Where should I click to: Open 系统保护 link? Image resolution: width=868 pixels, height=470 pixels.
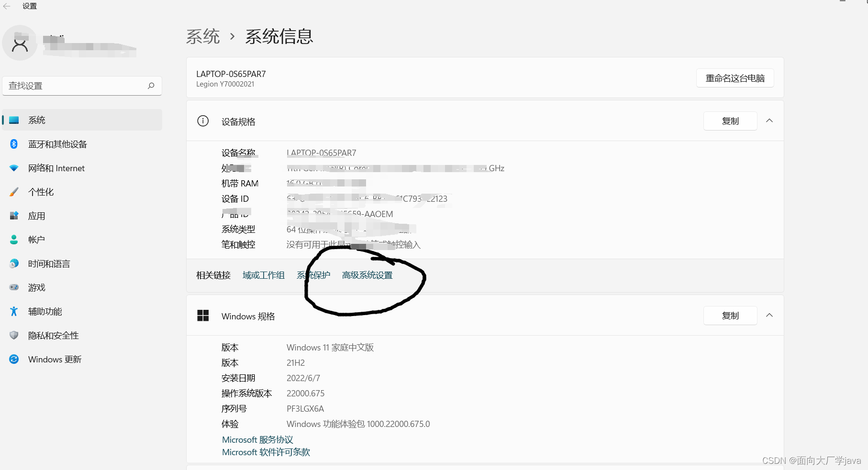point(313,275)
